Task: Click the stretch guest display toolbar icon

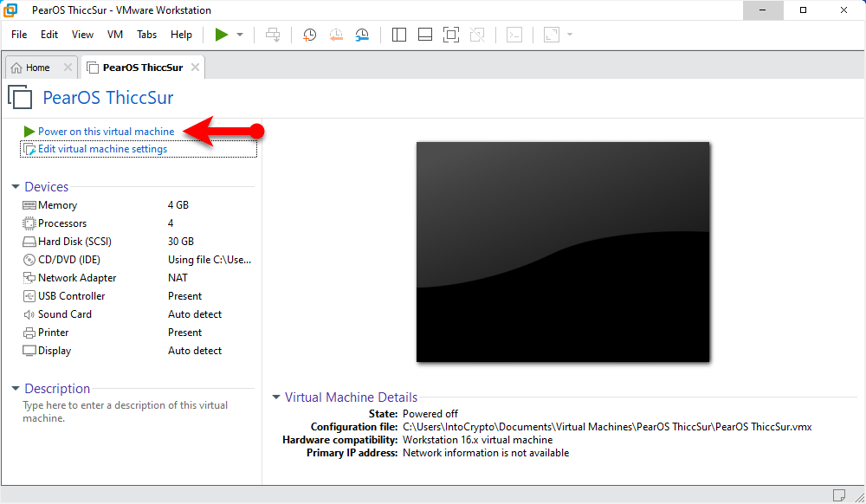Action: tap(552, 35)
